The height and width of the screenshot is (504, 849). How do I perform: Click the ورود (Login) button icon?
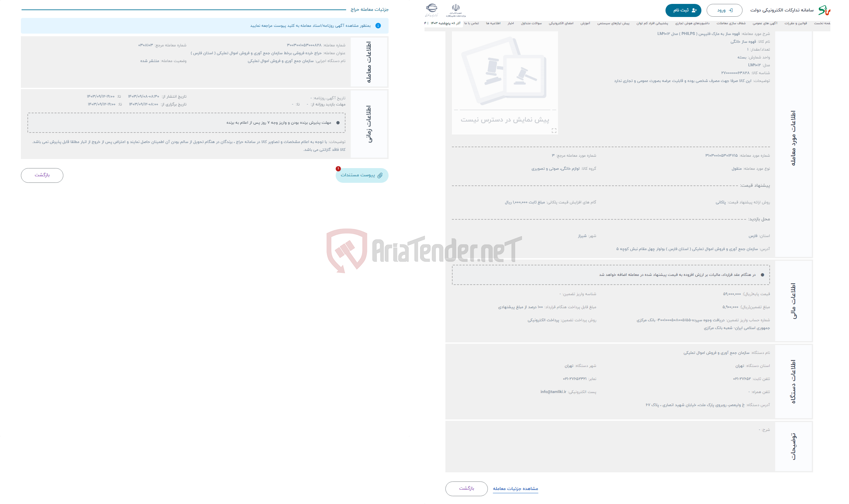click(726, 9)
